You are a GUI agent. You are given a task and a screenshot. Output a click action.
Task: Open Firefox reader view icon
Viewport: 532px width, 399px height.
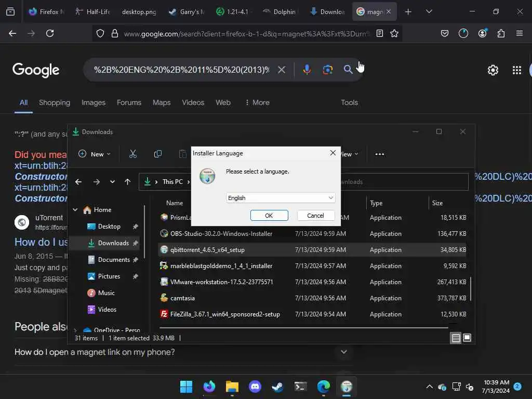(x=380, y=33)
